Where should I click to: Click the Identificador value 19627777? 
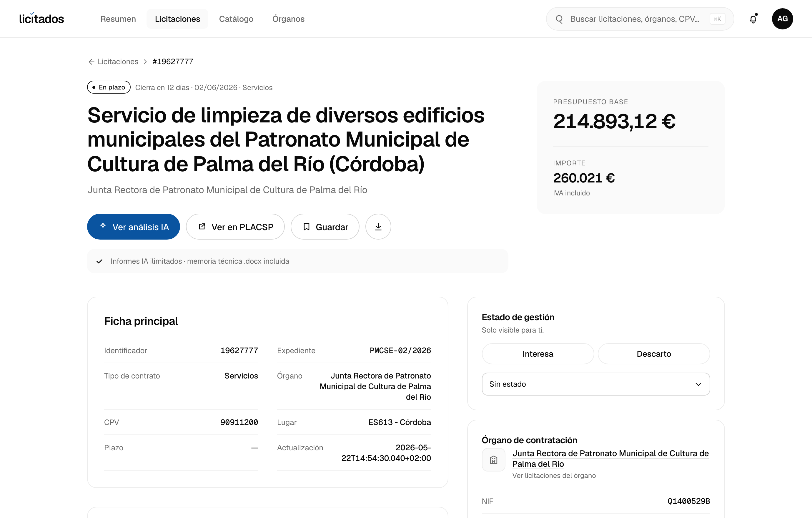(x=239, y=351)
